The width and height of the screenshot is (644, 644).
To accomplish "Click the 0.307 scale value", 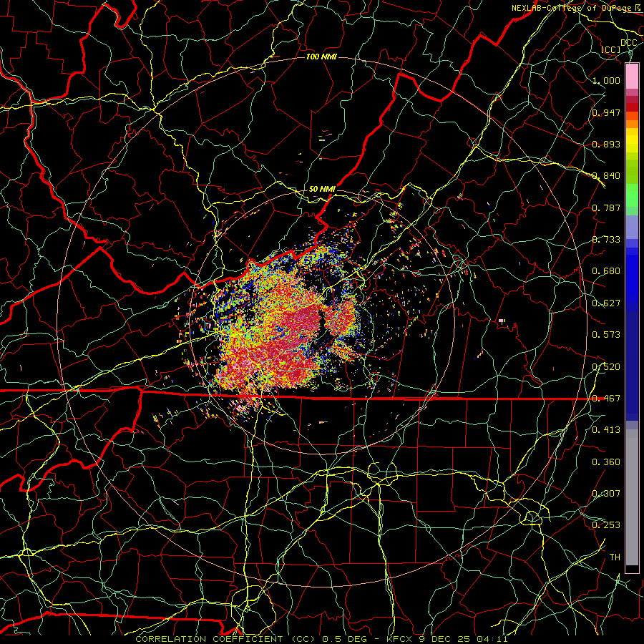I will 606,494.
